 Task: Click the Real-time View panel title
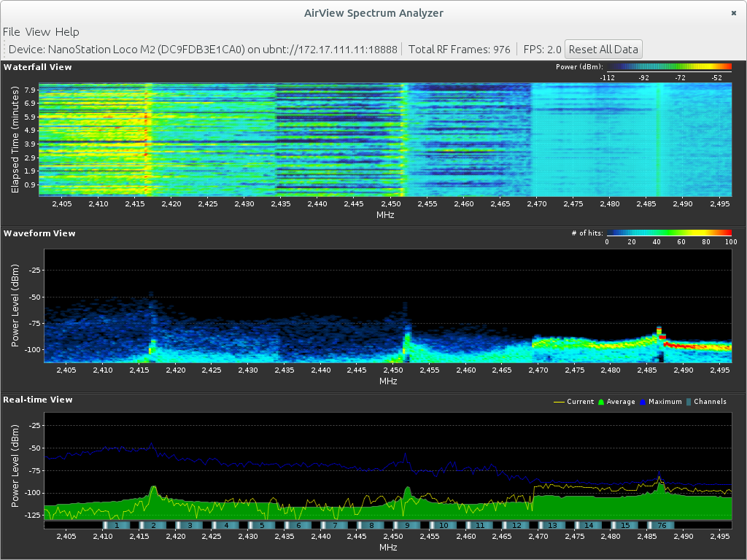coord(38,400)
